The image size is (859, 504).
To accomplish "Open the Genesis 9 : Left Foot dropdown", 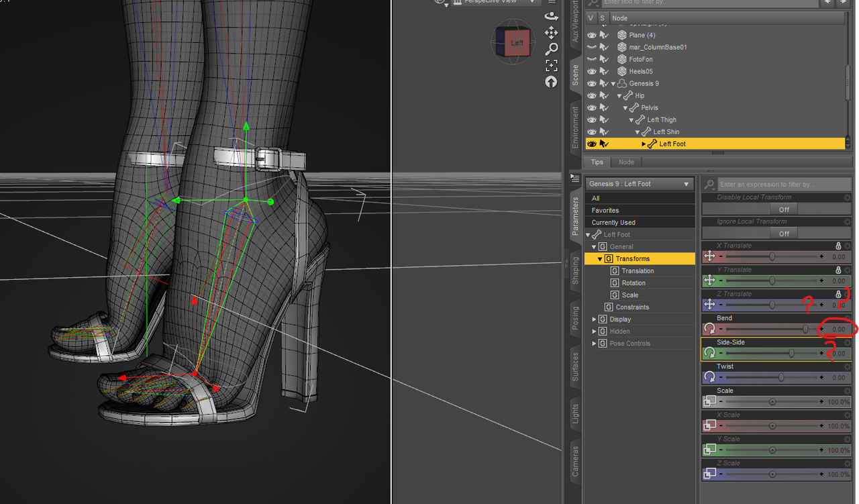I will click(640, 184).
